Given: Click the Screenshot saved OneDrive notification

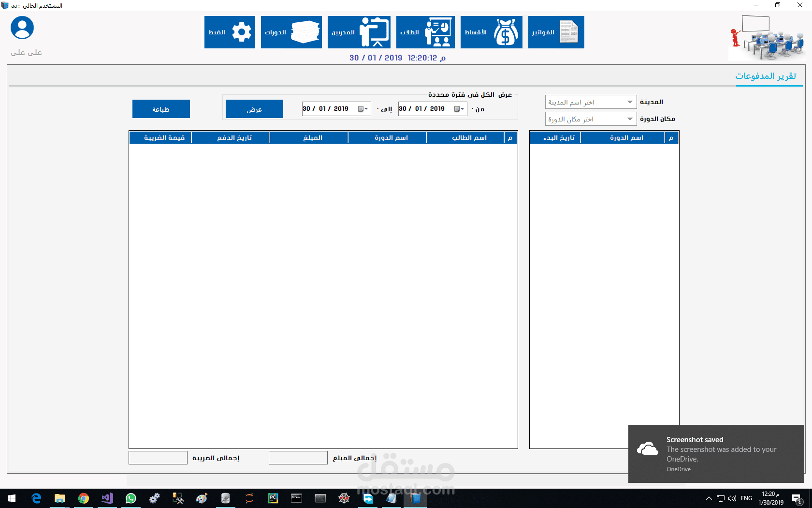Looking at the screenshot, I should (716, 454).
